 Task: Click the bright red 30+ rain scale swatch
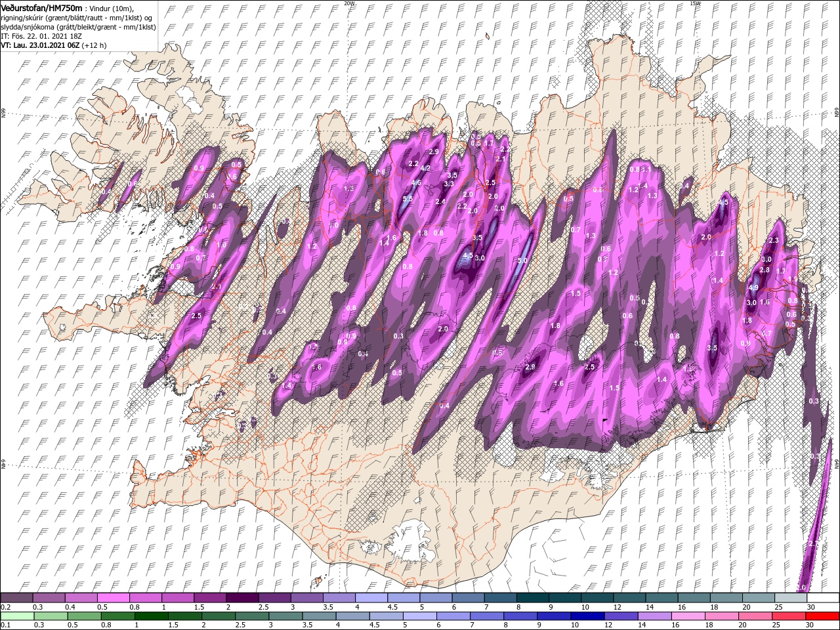point(822,616)
